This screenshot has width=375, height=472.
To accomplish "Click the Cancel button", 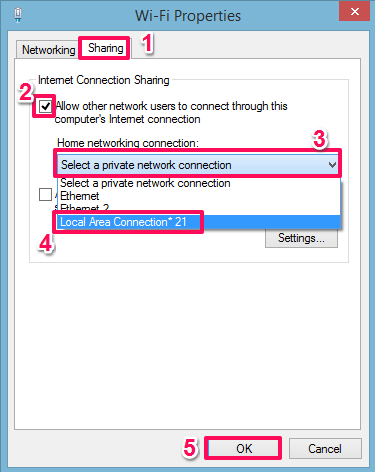I will click(x=325, y=448).
